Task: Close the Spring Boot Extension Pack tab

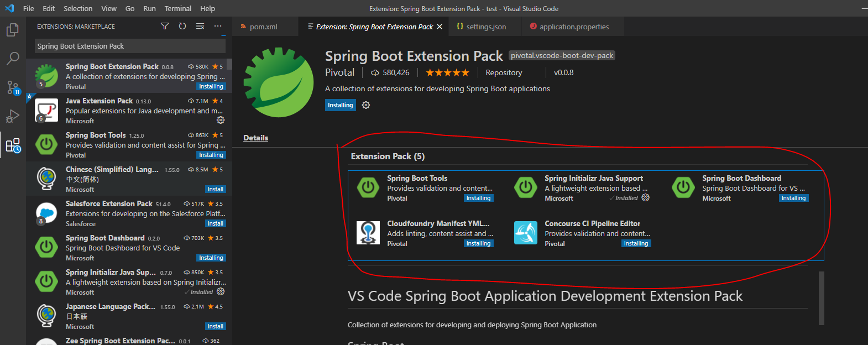Action: click(440, 27)
